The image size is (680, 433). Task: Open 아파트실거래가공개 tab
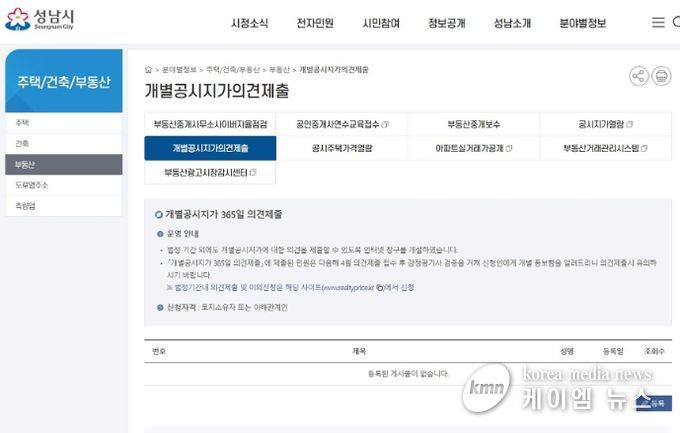pos(474,148)
